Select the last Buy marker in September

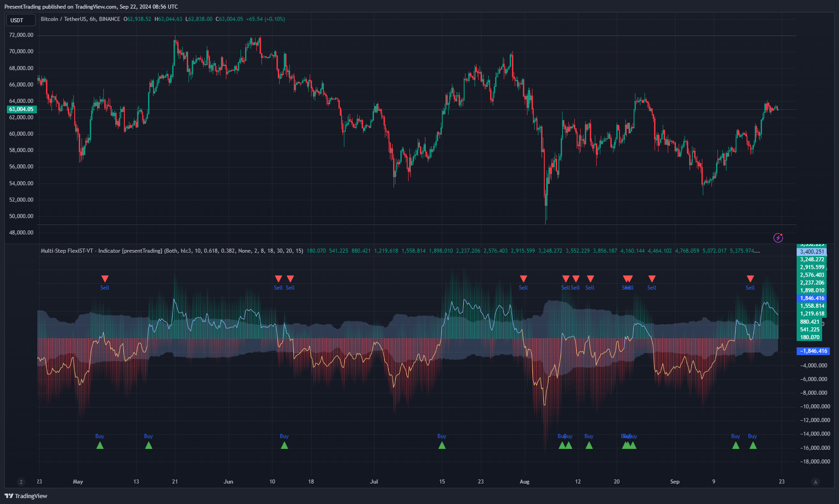pyautogui.click(x=753, y=445)
